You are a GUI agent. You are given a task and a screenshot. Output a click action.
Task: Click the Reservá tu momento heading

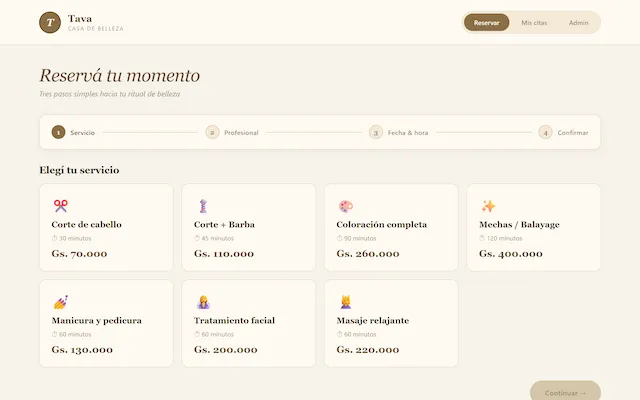(x=120, y=76)
